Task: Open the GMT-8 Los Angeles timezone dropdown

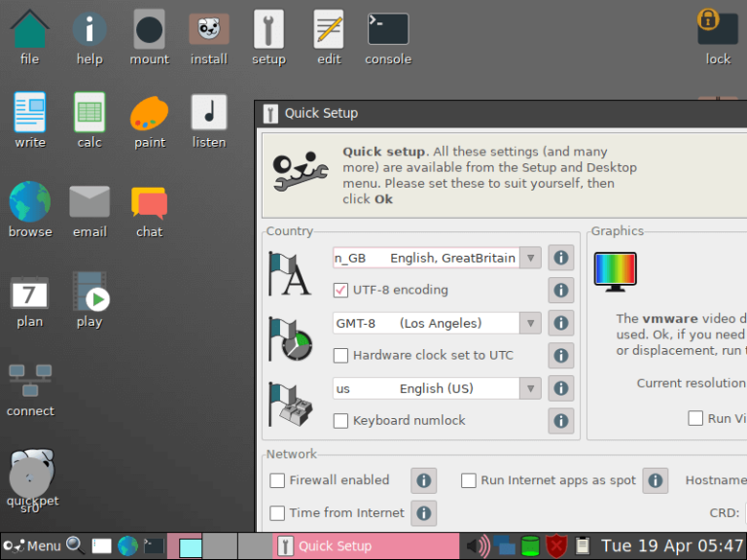Action: 530,323
